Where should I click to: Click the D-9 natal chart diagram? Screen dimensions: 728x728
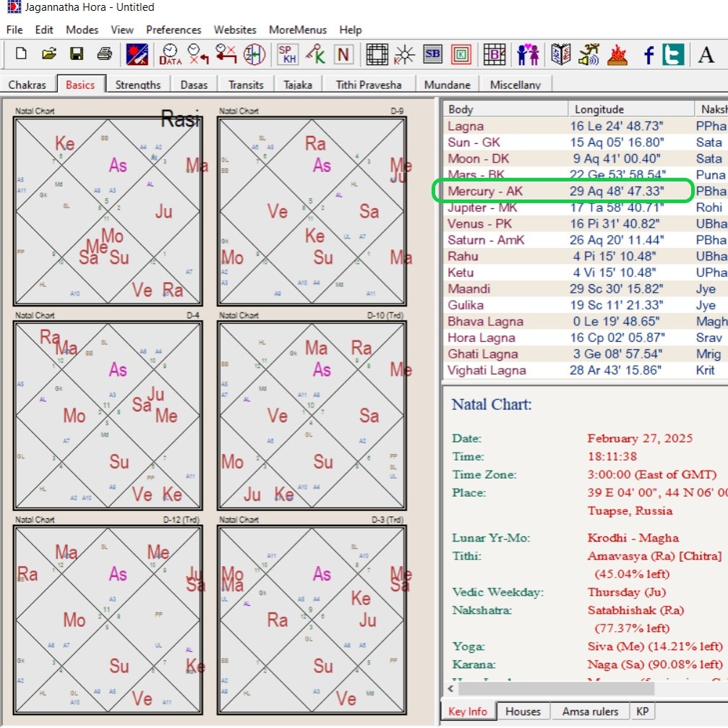tap(312, 211)
